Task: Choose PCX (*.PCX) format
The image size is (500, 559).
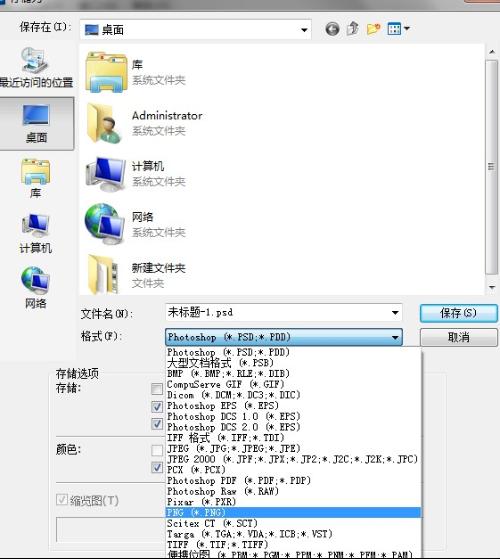Action: [293, 470]
